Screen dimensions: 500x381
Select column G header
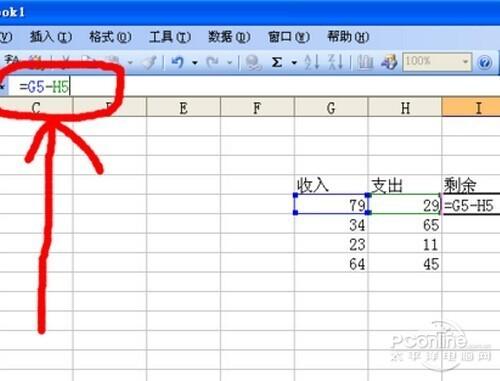(x=331, y=107)
